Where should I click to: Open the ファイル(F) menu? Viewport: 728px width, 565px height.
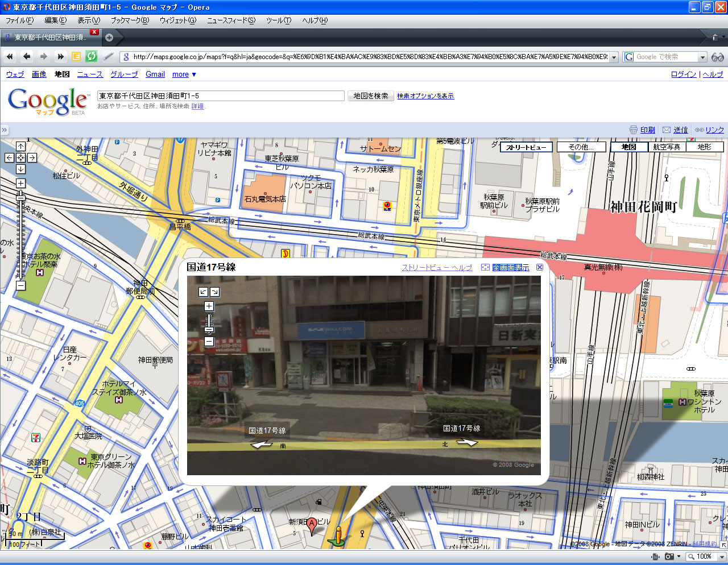pos(19,20)
